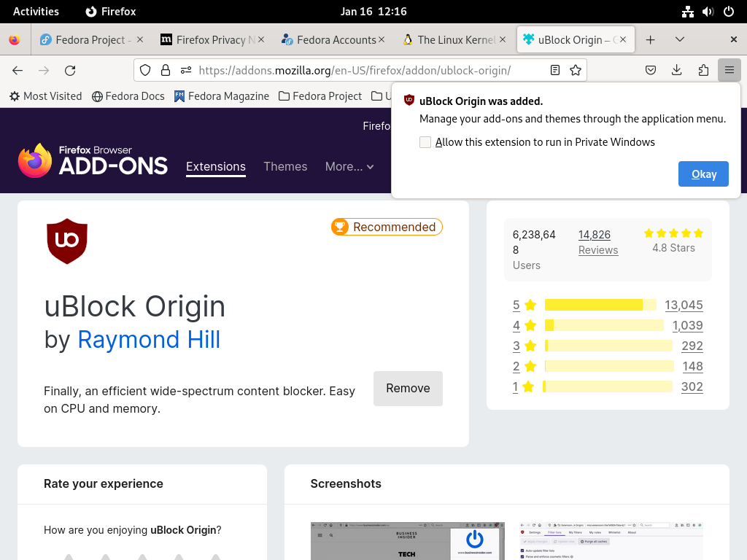Open the uBlock settings screenshot thumbnail

pos(611,541)
